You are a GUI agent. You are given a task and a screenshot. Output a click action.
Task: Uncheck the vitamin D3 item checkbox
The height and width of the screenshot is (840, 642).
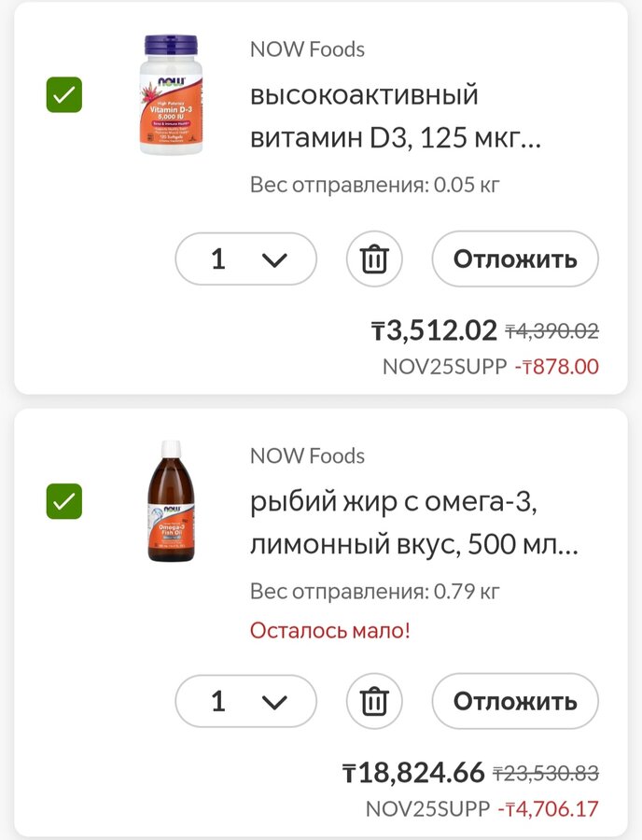pos(64,94)
